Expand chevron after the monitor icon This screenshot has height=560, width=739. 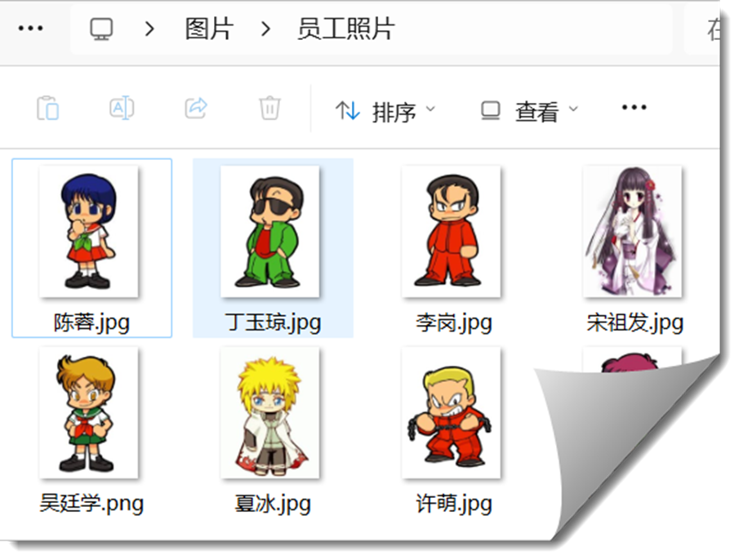(x=149, y=29)
